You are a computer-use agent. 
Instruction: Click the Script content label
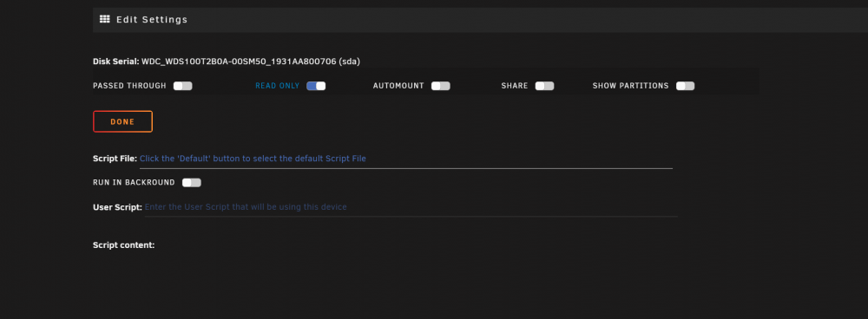click(x=124, y=244)
